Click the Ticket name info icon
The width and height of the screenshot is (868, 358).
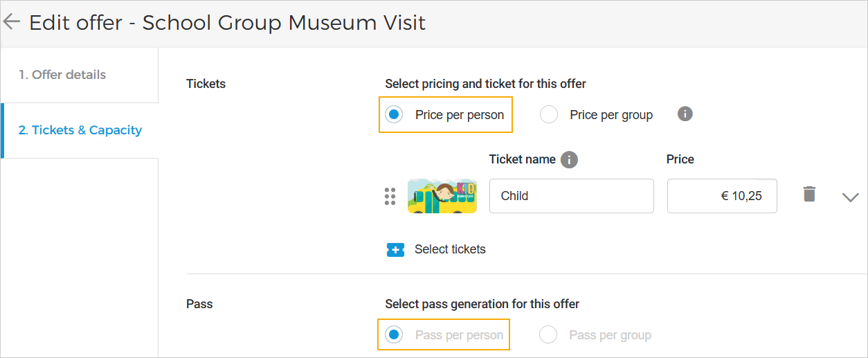coord(569,160)
